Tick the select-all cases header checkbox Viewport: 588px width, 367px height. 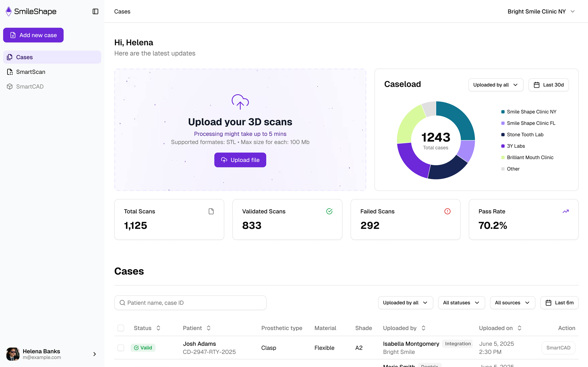(121, 328)
